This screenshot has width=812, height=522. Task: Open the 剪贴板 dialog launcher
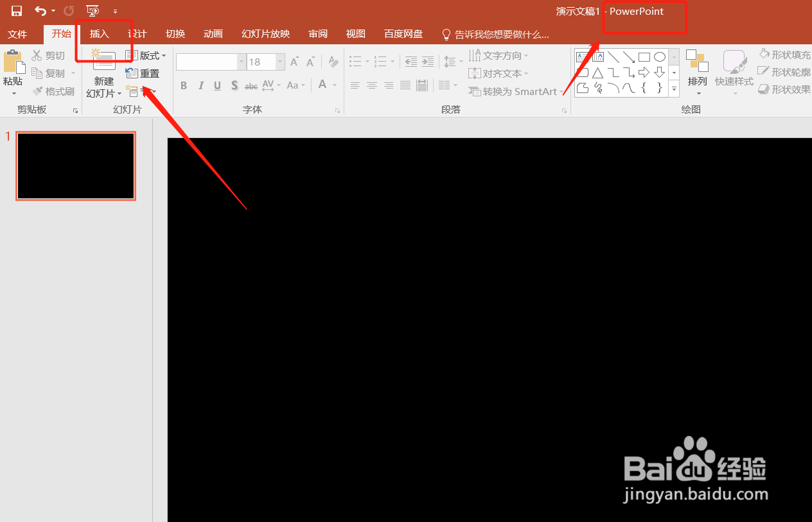75,111
